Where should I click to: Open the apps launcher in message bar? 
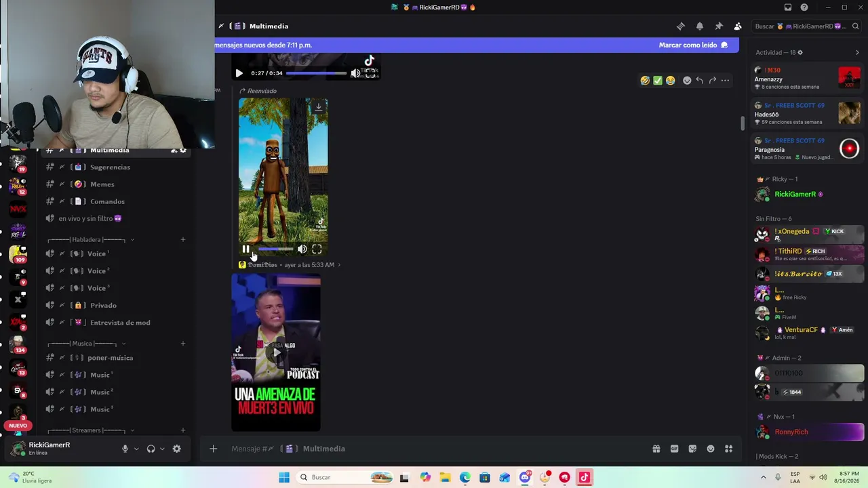tap(729, 449)
